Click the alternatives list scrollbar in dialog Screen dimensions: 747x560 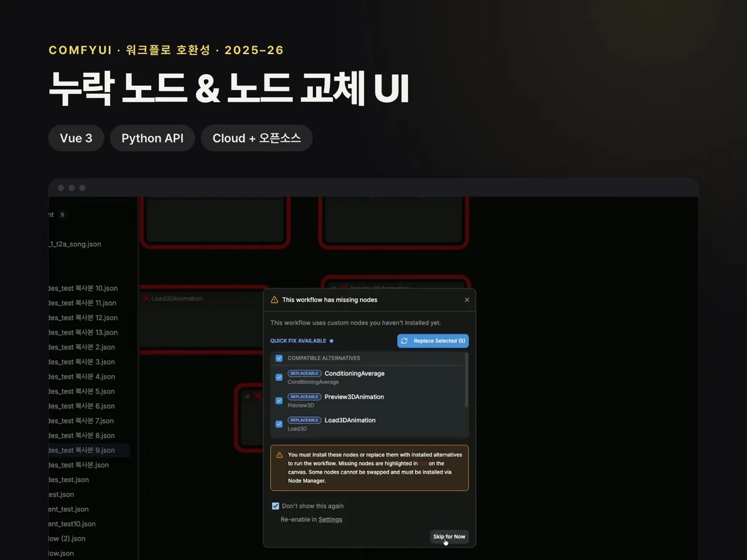467,381
